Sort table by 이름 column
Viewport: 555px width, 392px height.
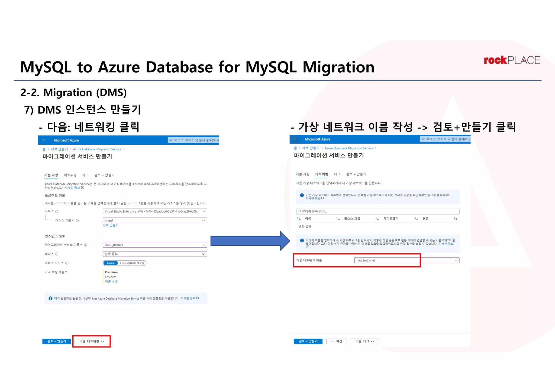pyautogui.click(x=308, y=219)
